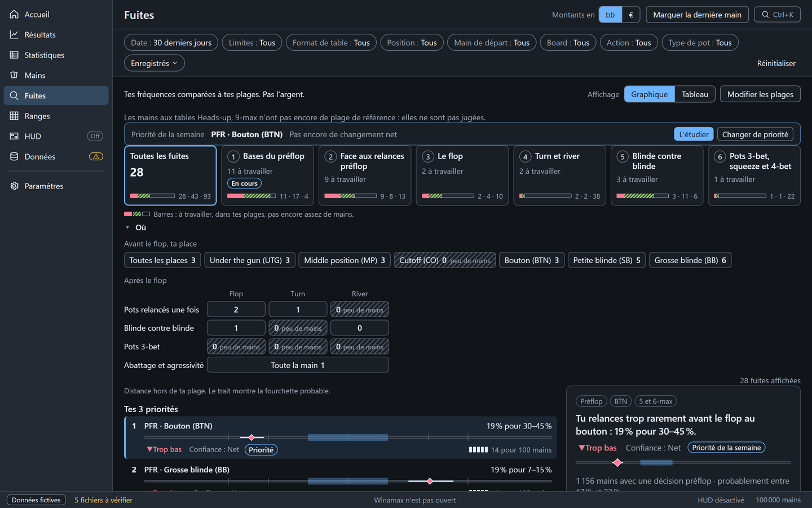Select the Fuites magnifier icon in sidebar
This screenshot has height=508, width=812.
click(14, 95)
